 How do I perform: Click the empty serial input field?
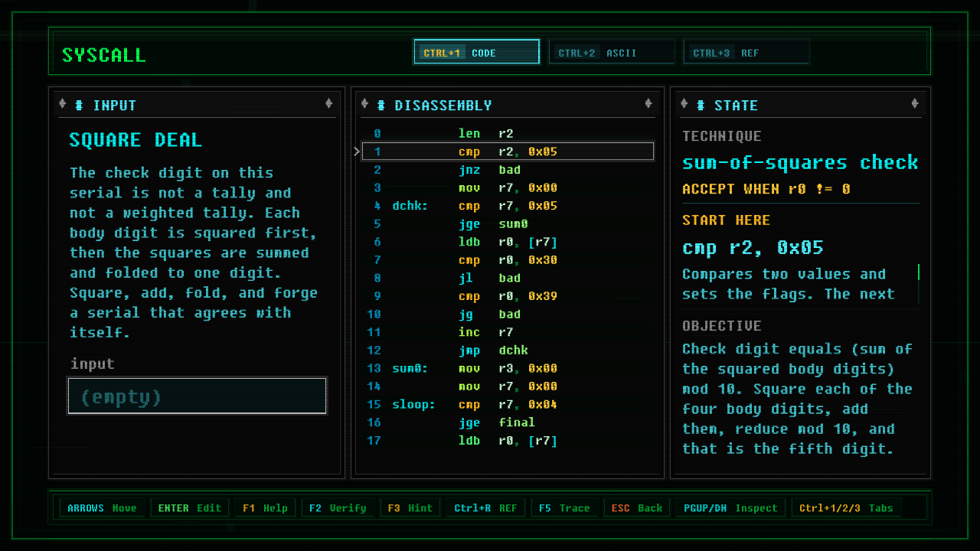198,396
